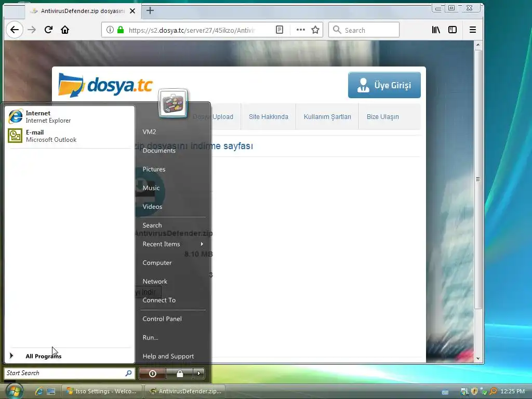The width and height of the screenshot is (532, 399).
Task: Open the VM2 user folder
Action: click(149, 131)
